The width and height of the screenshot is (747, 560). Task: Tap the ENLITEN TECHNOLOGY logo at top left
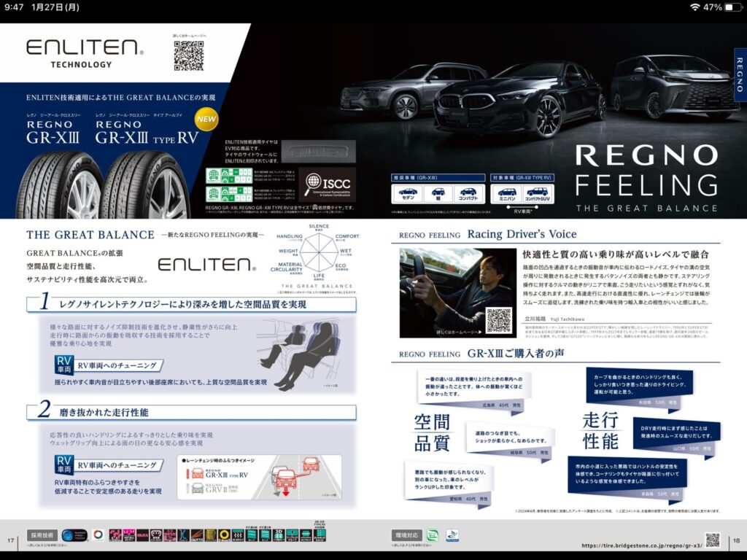[85, 54]
